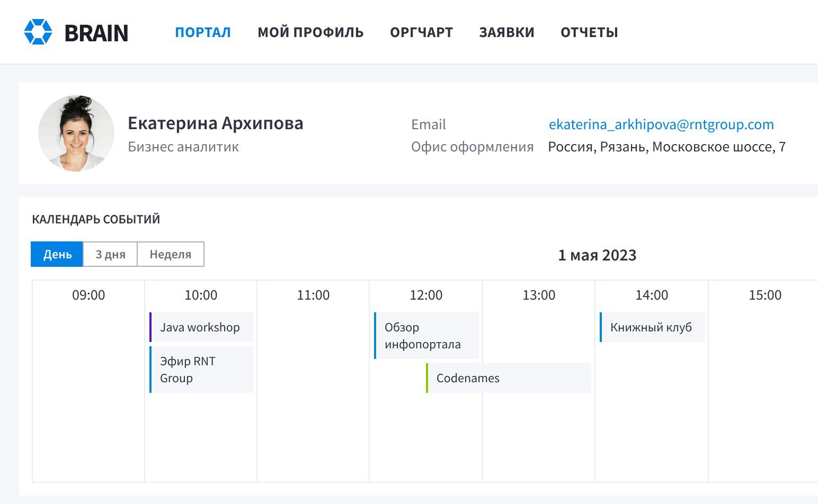The width and height of the screenshot is (818, 504).
Task: Click the BRAIN hexagon logo icon
Action: point(38,32)
